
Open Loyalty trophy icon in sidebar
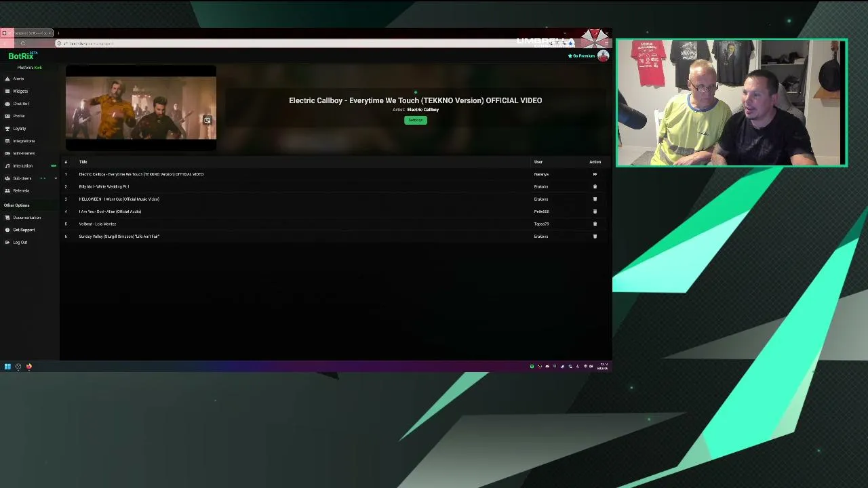coord(7,128)
